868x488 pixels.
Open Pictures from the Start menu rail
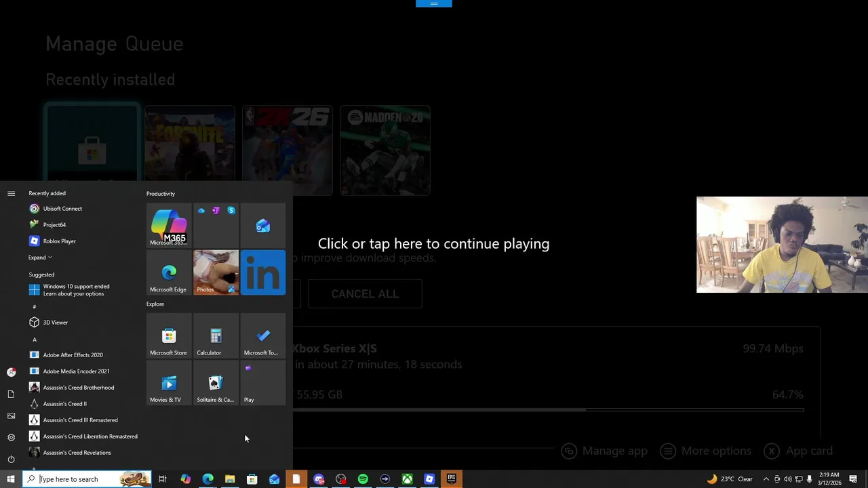11,415
